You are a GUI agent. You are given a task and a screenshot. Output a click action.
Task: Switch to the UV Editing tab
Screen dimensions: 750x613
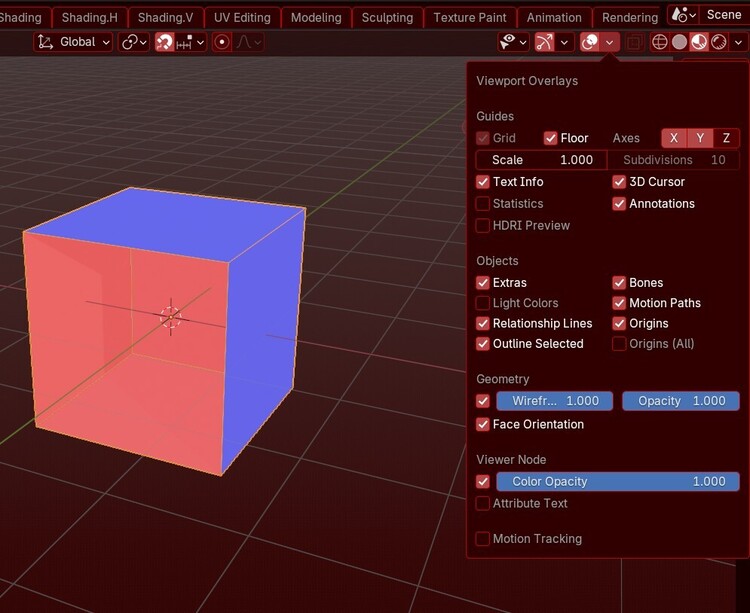pyautogui.click(x=242, y=18)
